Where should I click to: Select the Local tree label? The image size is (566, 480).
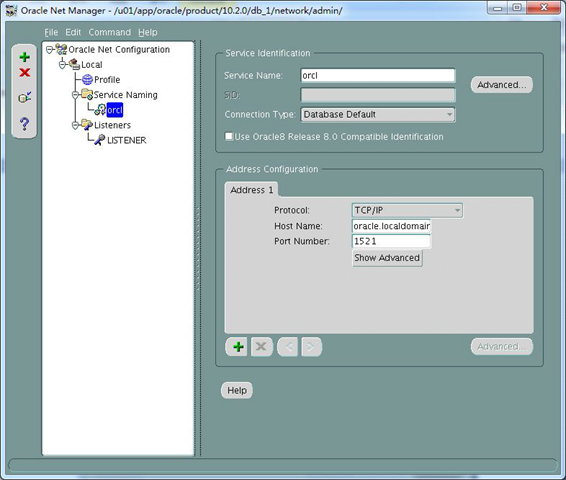[x=92, y=65]
